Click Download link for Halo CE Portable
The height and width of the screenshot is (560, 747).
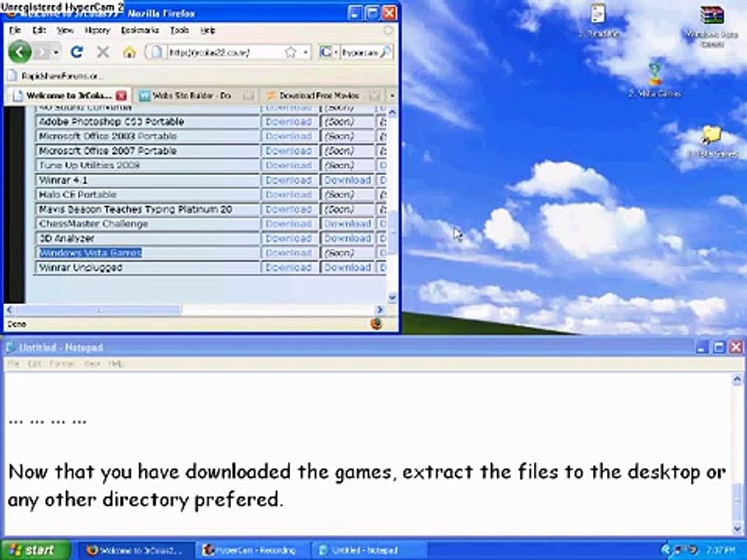click(289, 194)
